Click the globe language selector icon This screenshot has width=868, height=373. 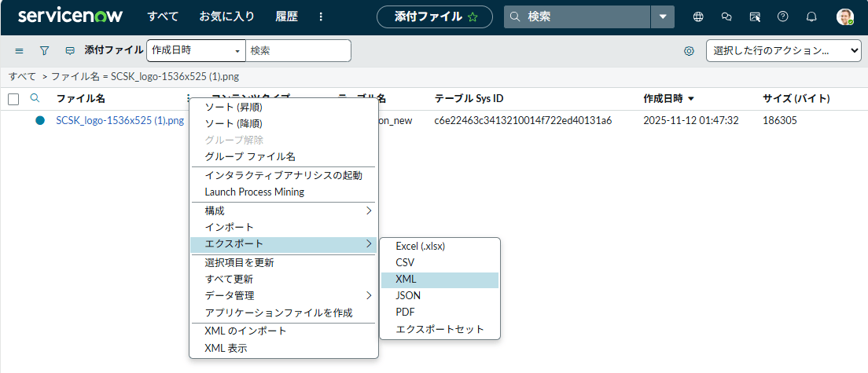coord(698,16)
